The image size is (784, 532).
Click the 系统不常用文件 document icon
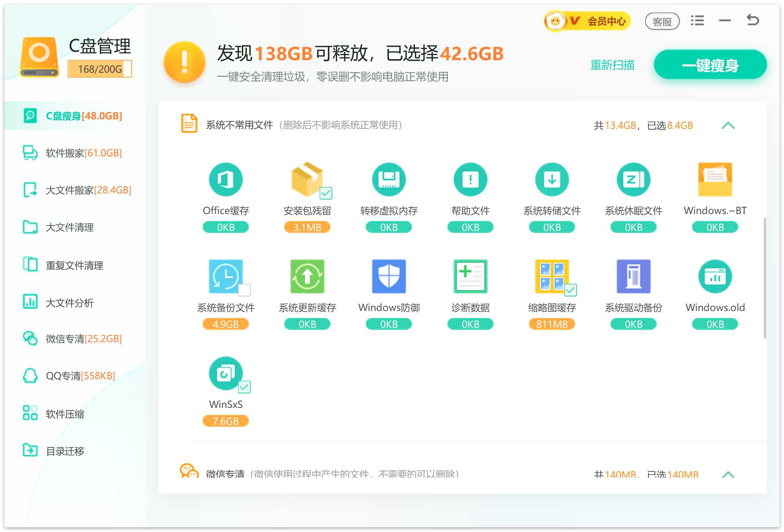pyautogui.click(x=189, y=123)
